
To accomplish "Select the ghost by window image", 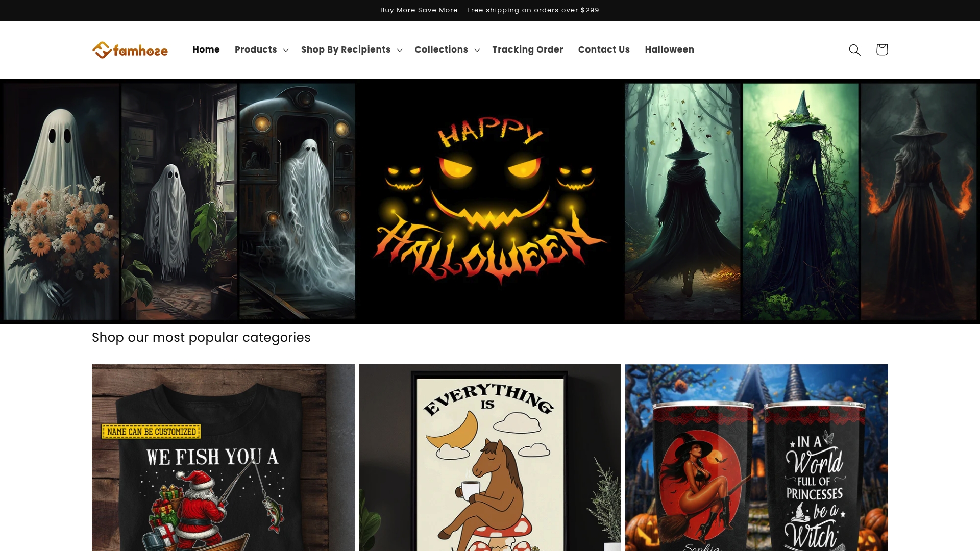I will tap(179, 202).
